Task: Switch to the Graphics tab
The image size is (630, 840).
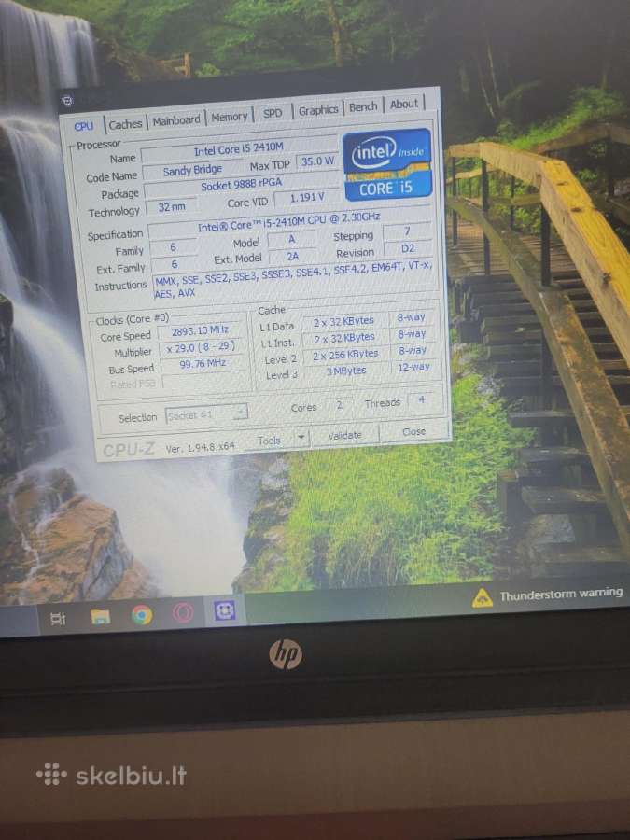Action: pyautogui.click(x=318, y=110)
